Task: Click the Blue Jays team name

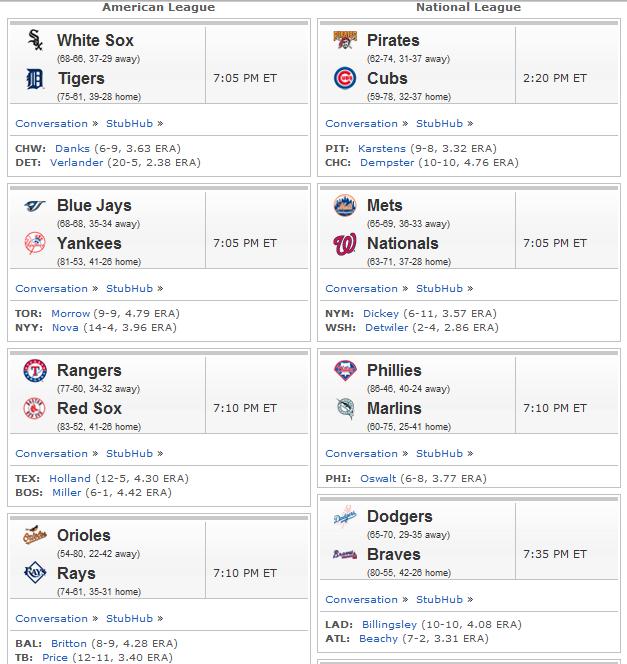Action: point(94,205)
